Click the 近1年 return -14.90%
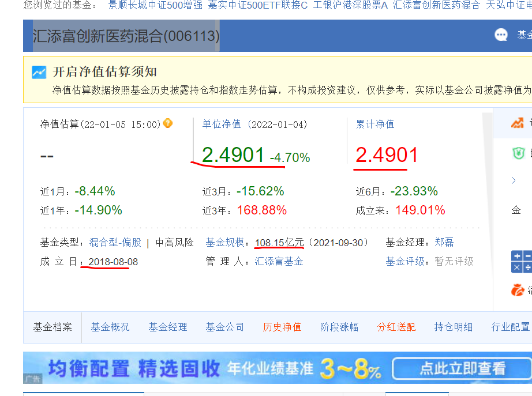 (x=98, y=210)
